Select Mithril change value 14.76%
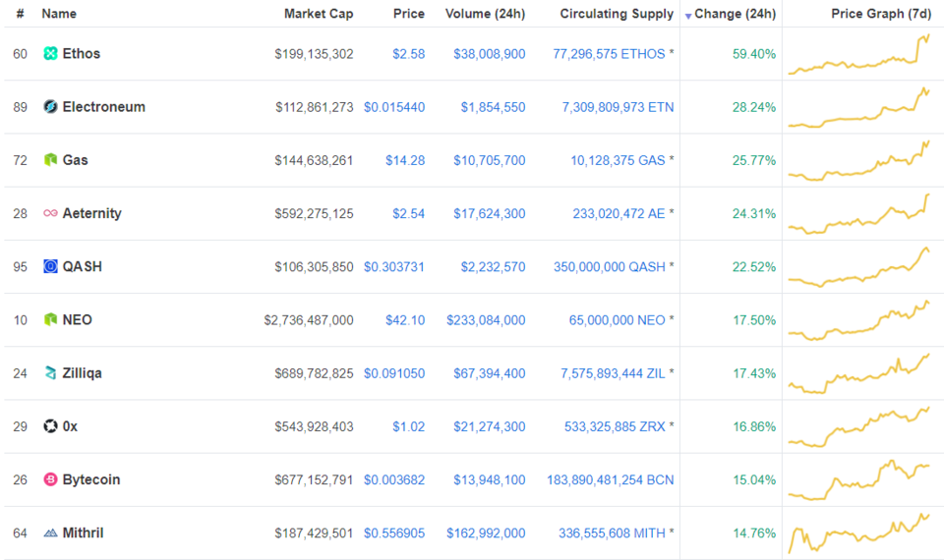The height and width of the screenshot is (560, 944). tap(754, 532)
